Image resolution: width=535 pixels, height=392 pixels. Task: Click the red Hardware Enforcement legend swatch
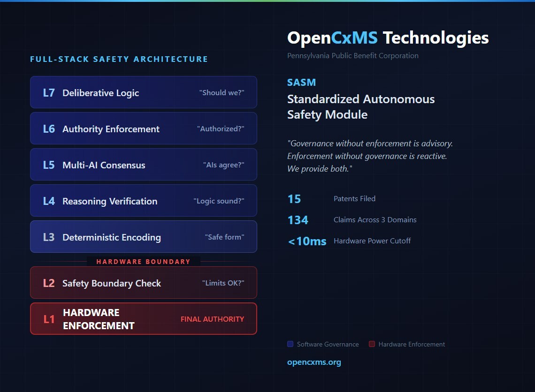[372, 344]
